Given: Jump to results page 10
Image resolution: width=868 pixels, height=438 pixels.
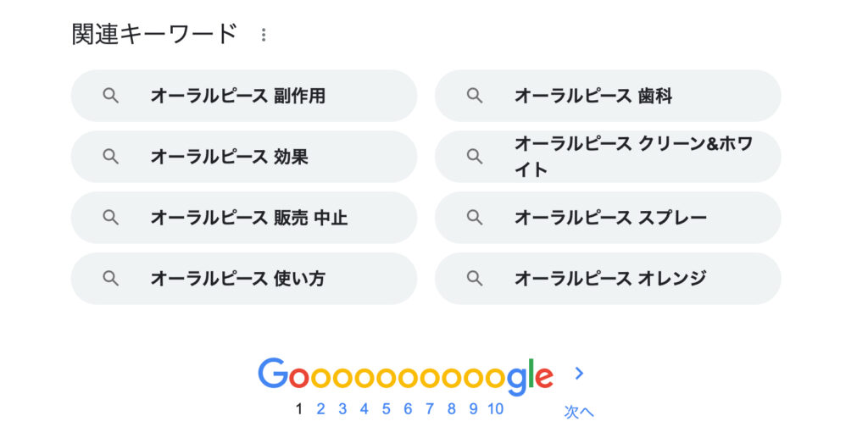Looking at the screenshot, I should 495,408.
